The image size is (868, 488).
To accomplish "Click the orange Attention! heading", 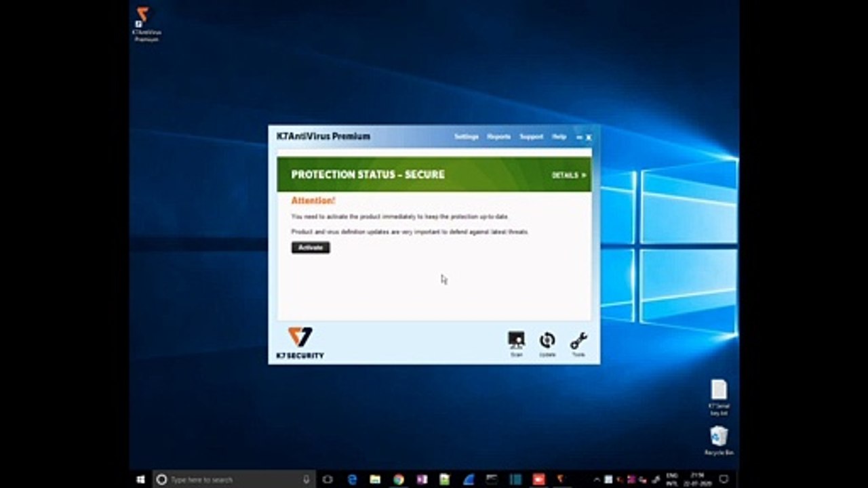I will pyautogui.click(x=313, y=201).
